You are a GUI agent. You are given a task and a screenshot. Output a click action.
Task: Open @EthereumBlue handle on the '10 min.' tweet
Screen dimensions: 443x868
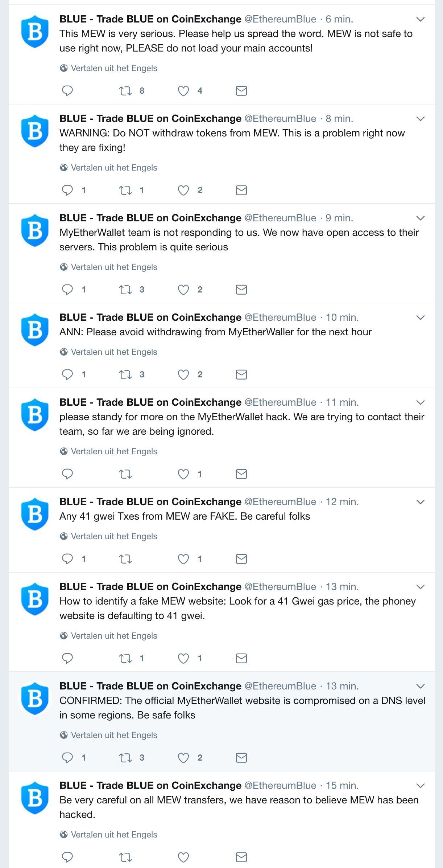coord(280,318)
